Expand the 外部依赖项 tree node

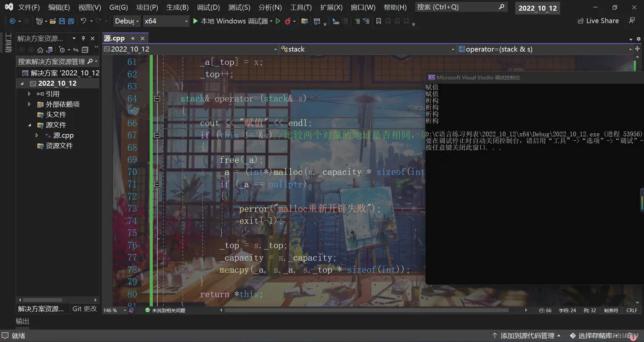click(29, 104)
